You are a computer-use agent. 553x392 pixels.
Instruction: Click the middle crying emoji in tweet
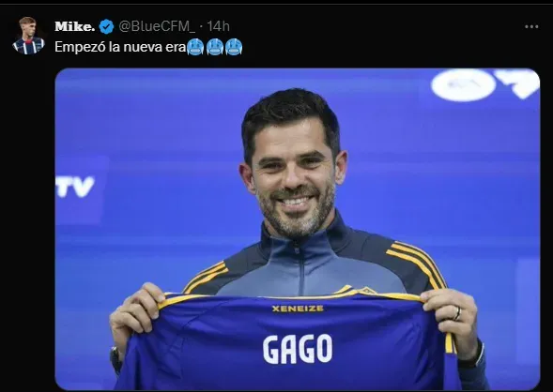[x=215, y=47]
